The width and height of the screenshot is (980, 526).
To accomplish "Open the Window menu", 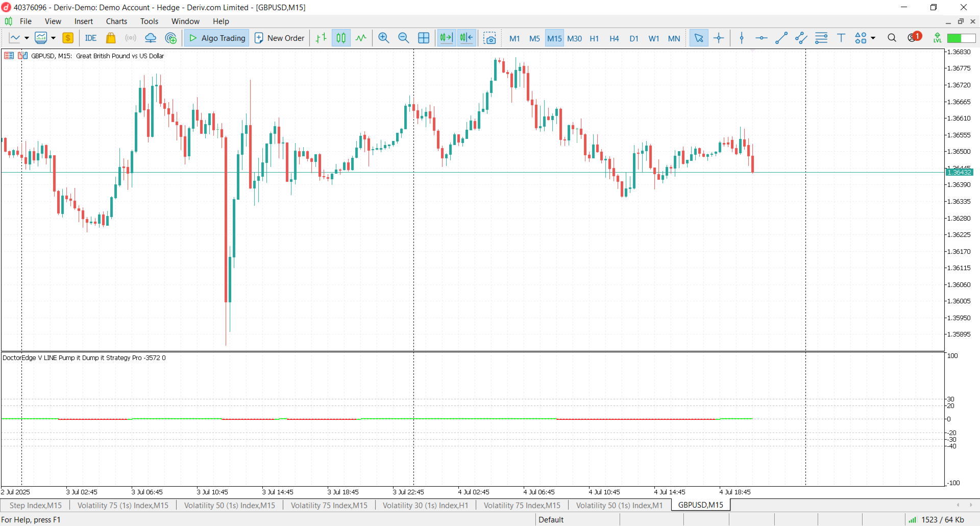I will tap(185, 21).
